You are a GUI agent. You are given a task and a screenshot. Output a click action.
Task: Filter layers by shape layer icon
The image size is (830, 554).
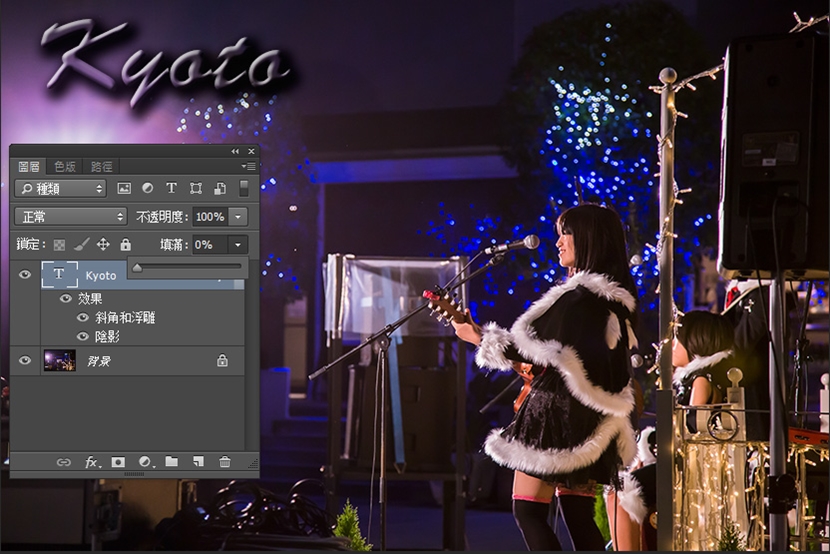point(196,188)
